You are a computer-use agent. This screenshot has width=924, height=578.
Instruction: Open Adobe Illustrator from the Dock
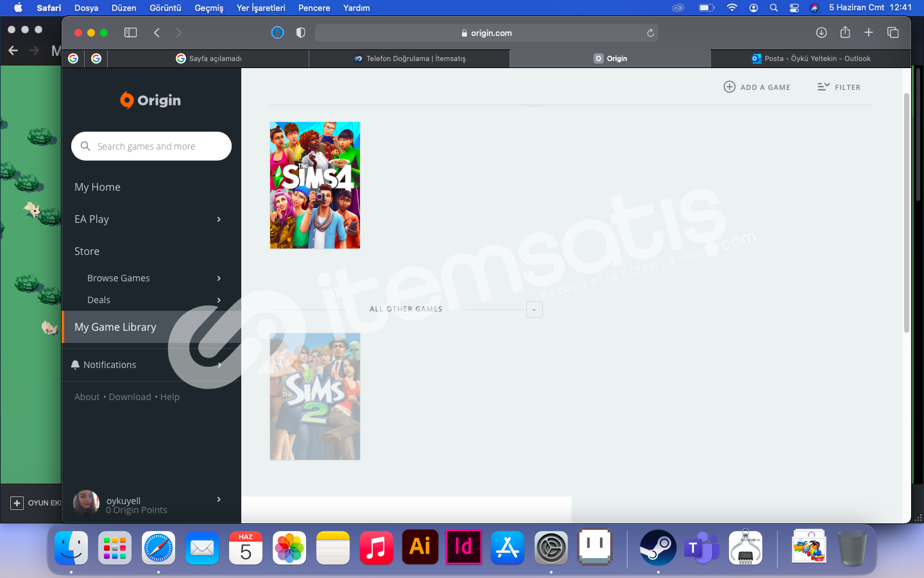(x=420, y=547)
